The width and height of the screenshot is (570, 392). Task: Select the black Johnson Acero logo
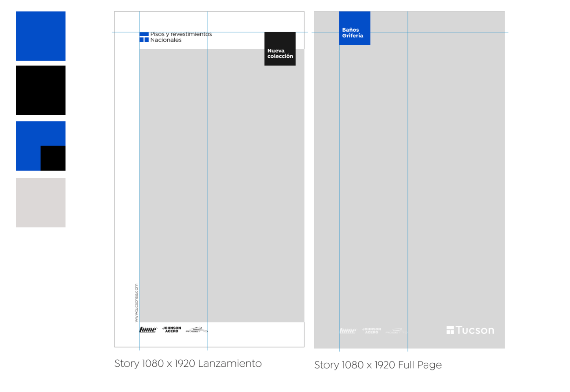point(172,329)
